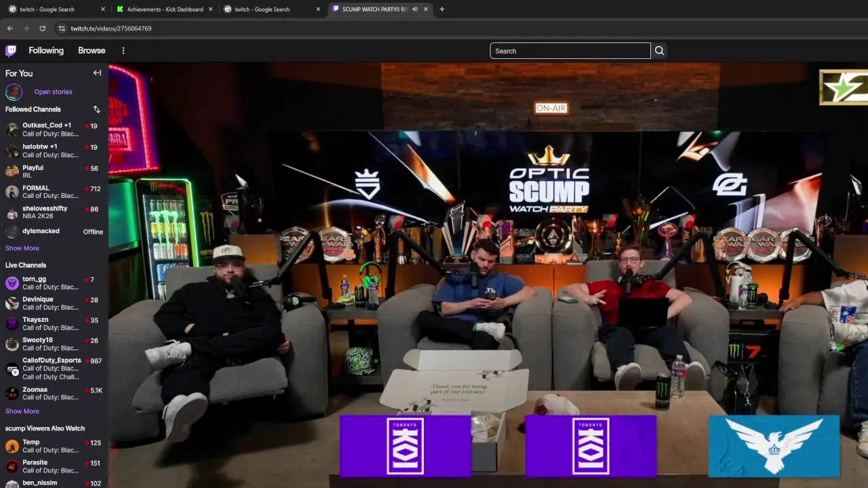Click the dylsmacked channel name
The width and height of the screenshot is (868, 488).
[41, 231]
